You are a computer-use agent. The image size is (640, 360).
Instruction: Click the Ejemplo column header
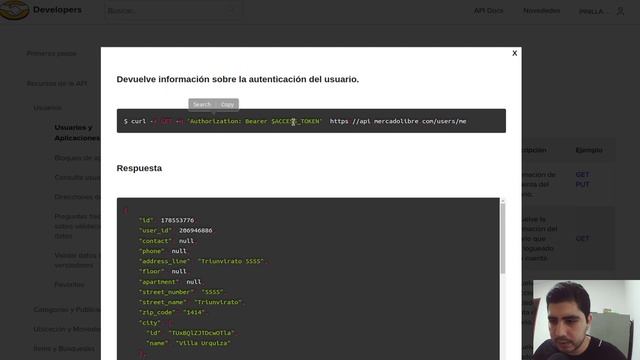click(x=589, y=150)
